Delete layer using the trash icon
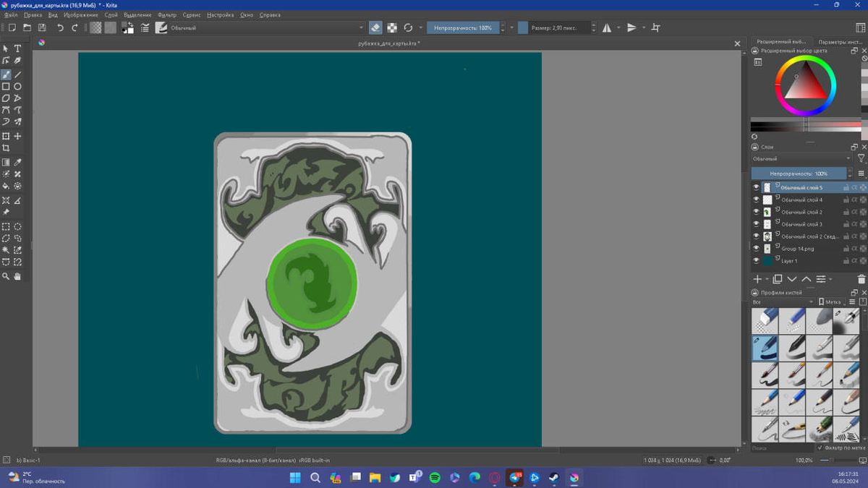 coord(861,279)
